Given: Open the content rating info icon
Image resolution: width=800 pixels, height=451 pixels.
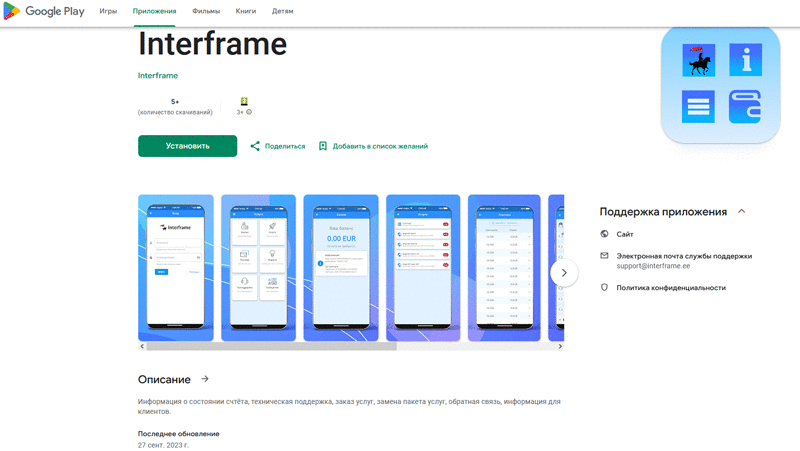Looking at the screenshot, I should click(x=249, y=112).
